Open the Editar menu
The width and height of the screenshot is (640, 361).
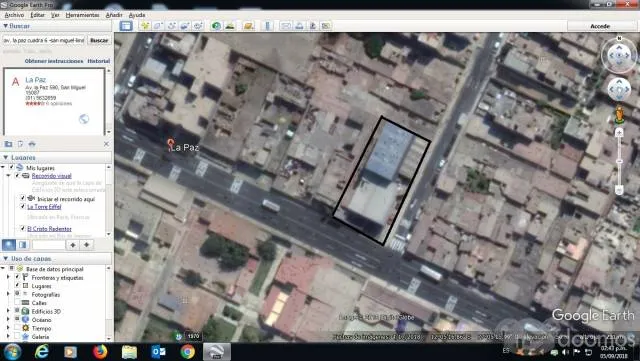click(x=38, y=15)
